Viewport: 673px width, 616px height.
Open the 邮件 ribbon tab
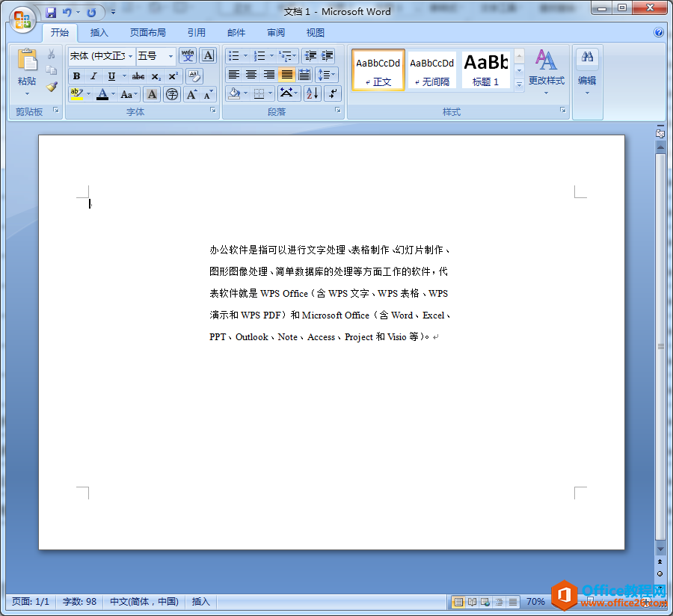(x=236, y=33)
